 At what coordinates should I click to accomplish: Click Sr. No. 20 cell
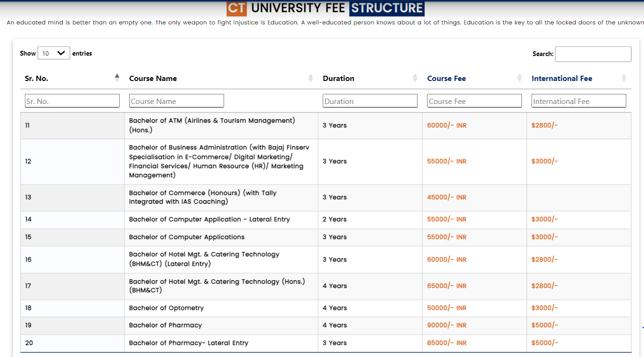click(x=72, y=343)
